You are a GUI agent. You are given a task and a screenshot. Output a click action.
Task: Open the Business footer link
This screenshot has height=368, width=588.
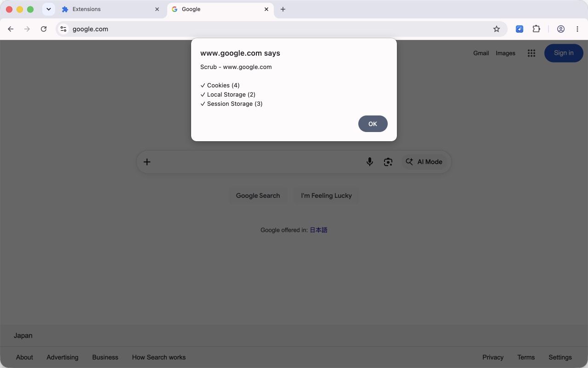tap(105, 357)
